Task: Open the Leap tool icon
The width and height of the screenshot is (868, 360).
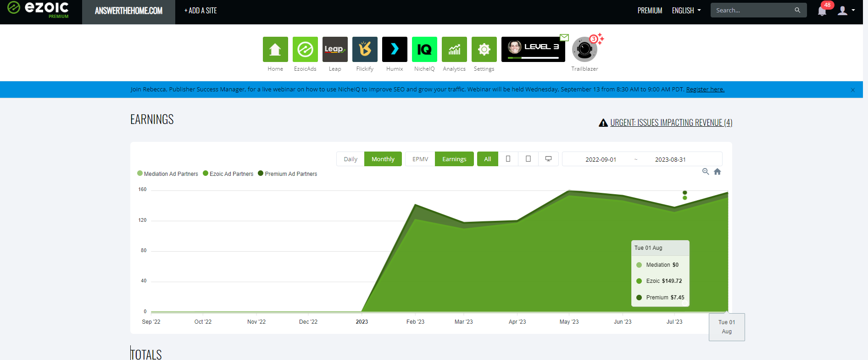Action: (335, 49)
